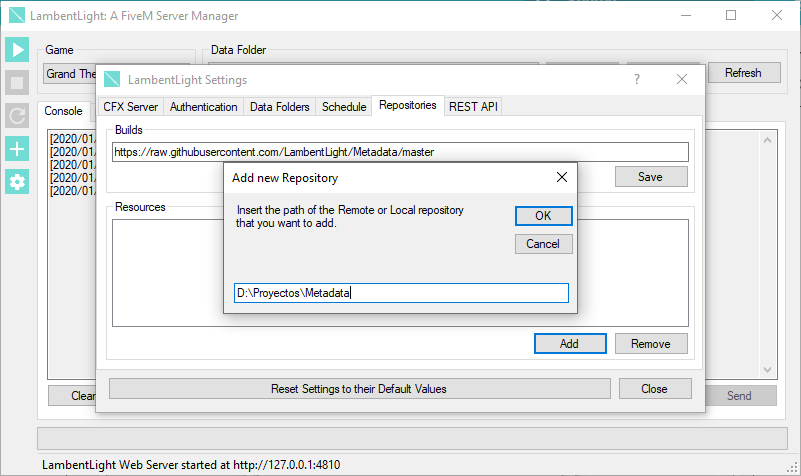
Task: Open the Game dropdown showing Grand The
Action: click(x=70, y=74)
